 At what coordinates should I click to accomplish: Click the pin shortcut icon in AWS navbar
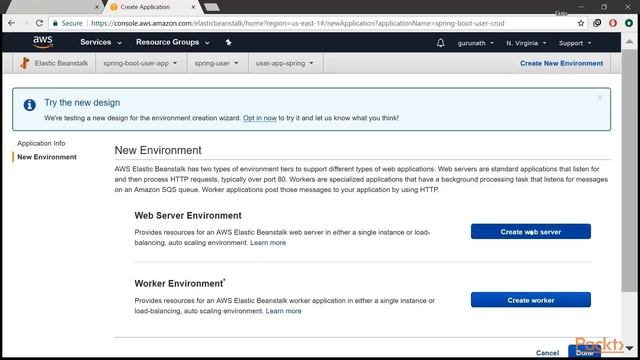(229, 42)
